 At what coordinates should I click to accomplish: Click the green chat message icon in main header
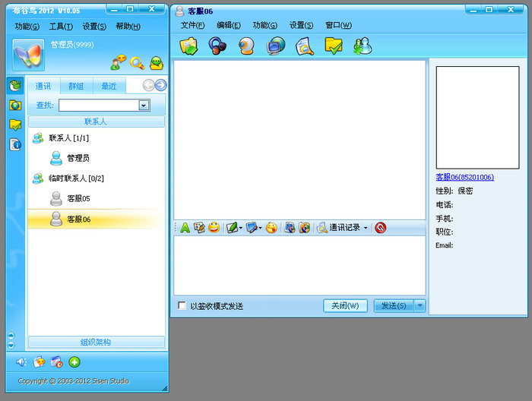pos(157,63)
